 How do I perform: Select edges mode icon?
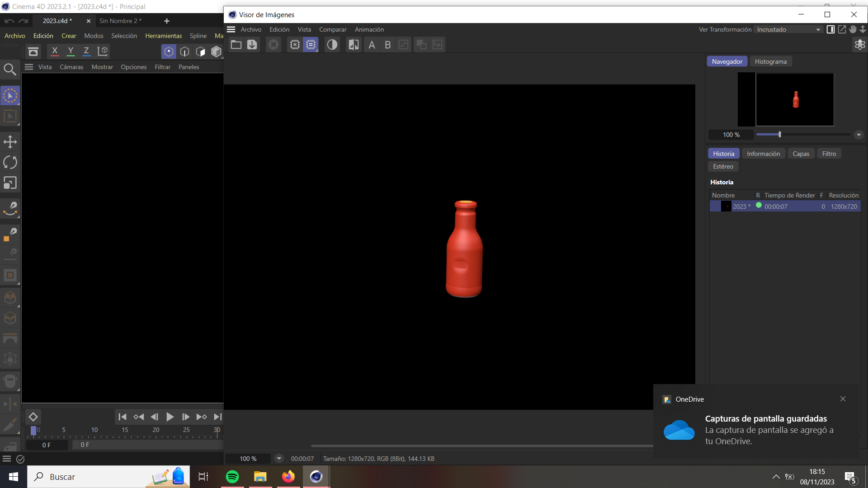coord(184,52)
